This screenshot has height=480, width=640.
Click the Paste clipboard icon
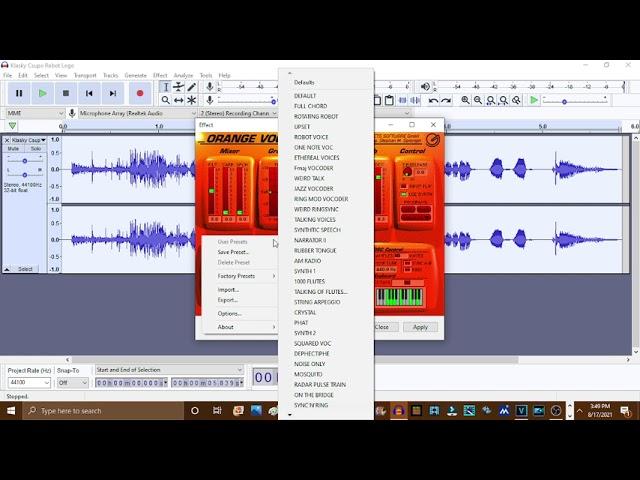(x=389, y=100)
